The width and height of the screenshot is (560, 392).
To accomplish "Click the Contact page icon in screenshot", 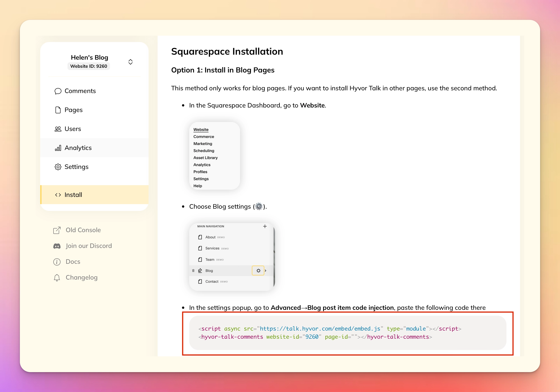I will 200,282.
